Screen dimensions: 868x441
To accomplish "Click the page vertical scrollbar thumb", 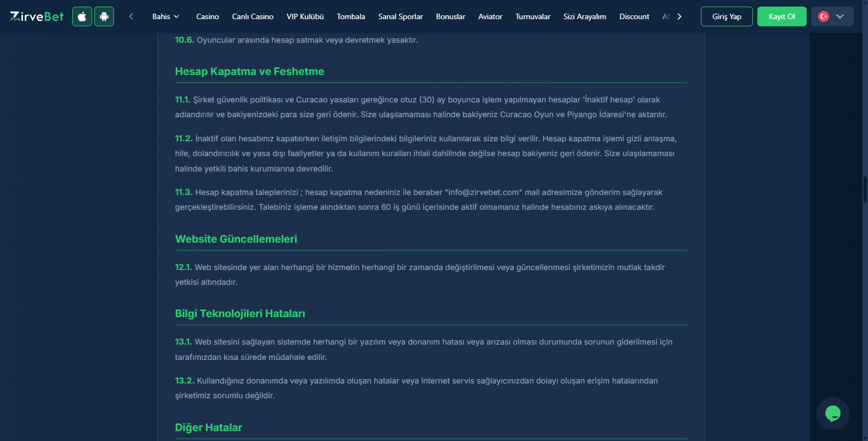I will [865, 190].
